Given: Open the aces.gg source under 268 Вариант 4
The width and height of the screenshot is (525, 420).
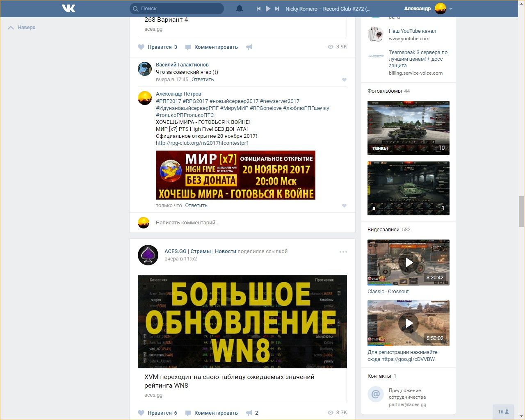Looking at the screenshot, I should pyautogui.click(x=153, y=29).
